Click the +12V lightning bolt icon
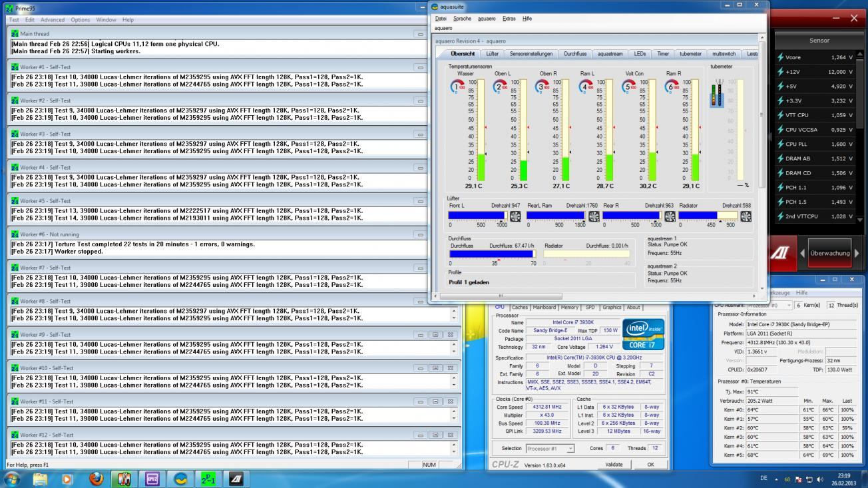Image resolution: width=868 pixels, height=488 pixels. click(781, 72)
